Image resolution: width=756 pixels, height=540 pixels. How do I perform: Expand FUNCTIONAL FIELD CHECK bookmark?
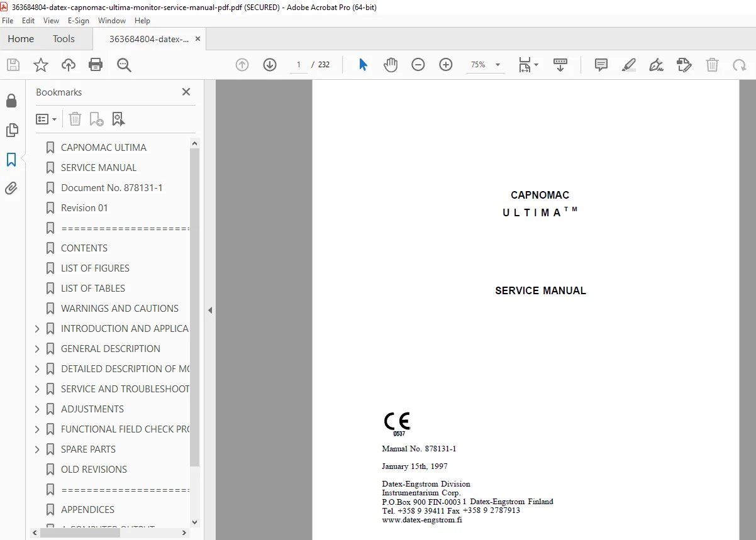point(37,429)
